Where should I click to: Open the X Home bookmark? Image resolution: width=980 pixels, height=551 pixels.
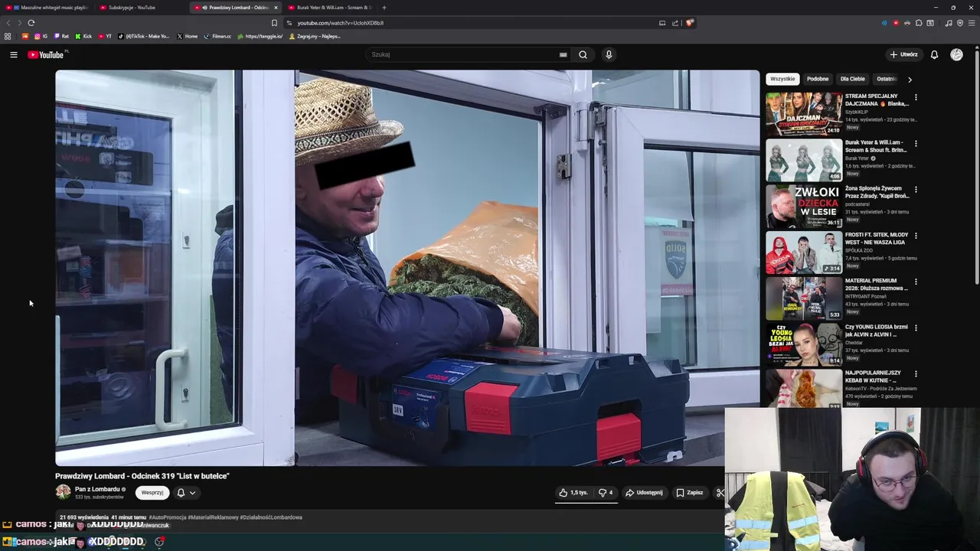coord(188,36)
